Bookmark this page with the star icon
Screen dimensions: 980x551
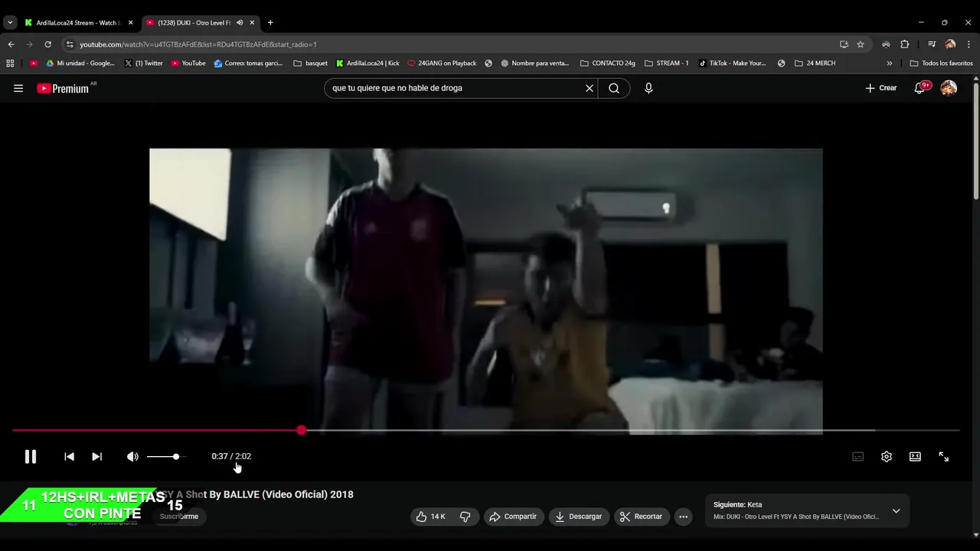coord(861,44)
